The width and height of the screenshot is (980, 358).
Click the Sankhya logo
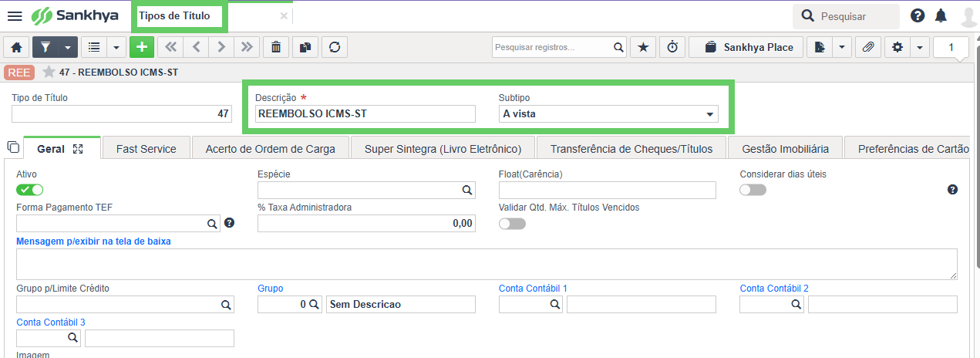(76, 15)
